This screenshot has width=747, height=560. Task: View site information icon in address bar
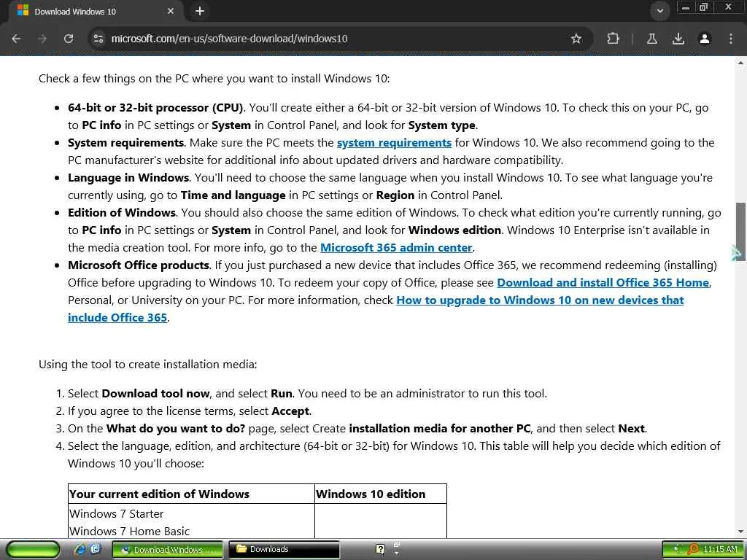coord(98,39)
